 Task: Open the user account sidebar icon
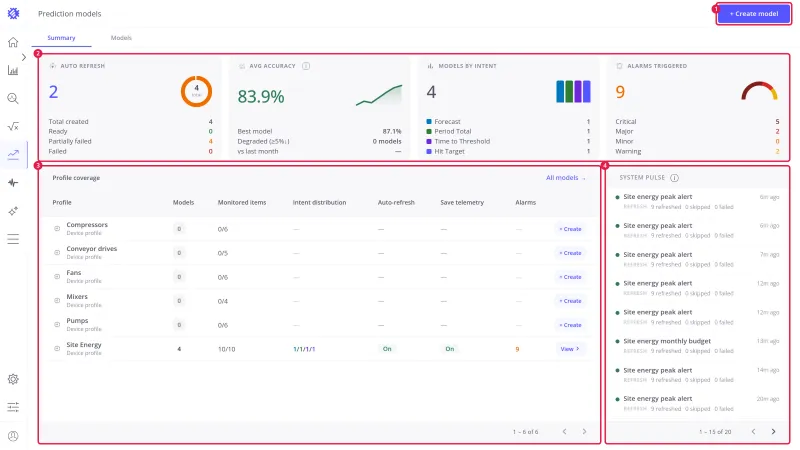click(x=13, y=436)
